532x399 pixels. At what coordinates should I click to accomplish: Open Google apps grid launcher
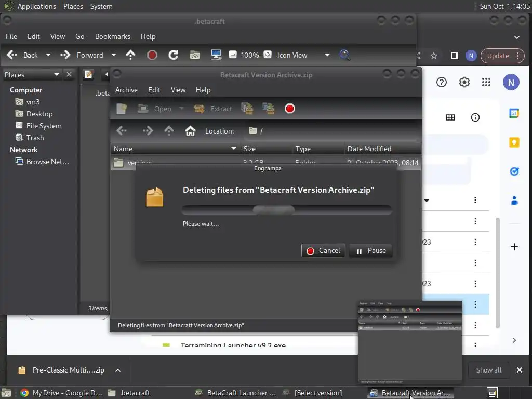click(x=486, y=82)
